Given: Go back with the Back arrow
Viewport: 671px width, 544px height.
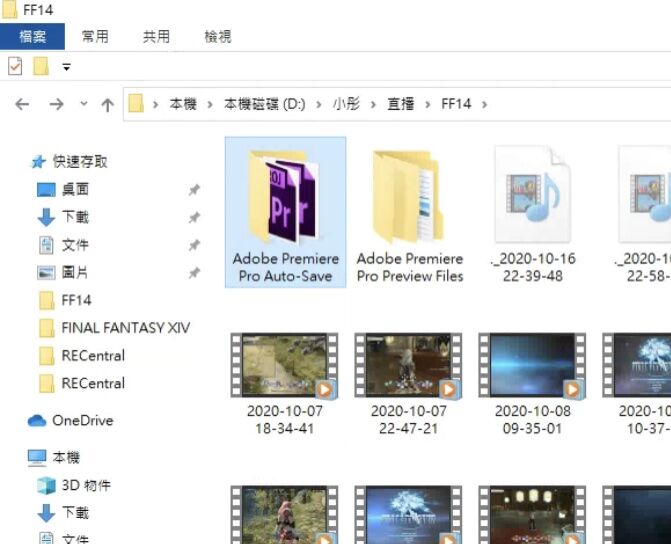Looking at the screenshot, I should (22, 104).
